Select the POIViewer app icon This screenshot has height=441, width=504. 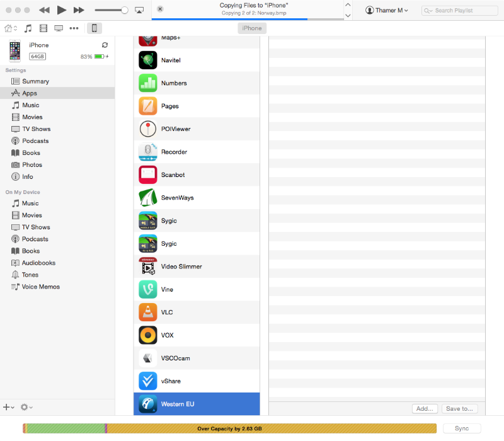coord(148,129)
